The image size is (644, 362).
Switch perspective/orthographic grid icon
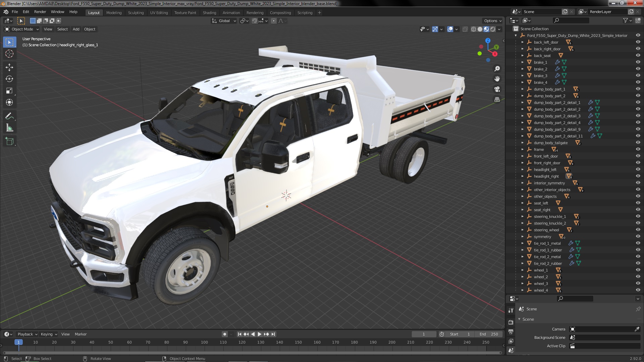[497, 99]
